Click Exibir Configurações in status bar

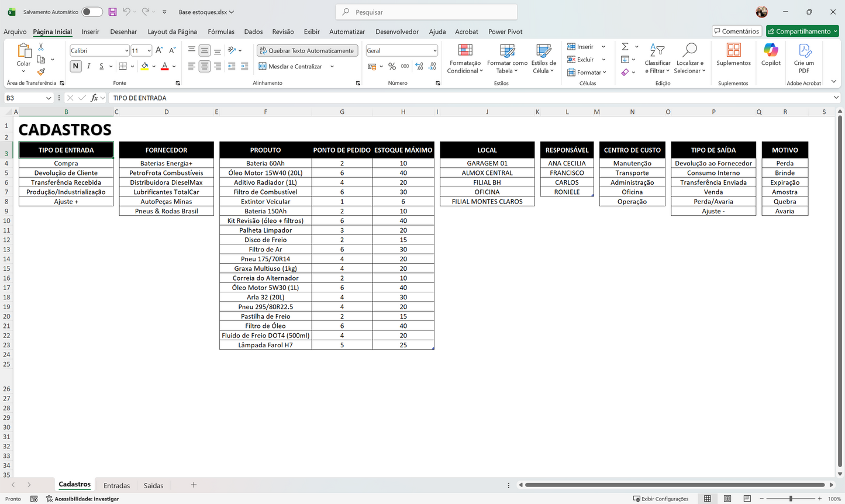point(661,499)
